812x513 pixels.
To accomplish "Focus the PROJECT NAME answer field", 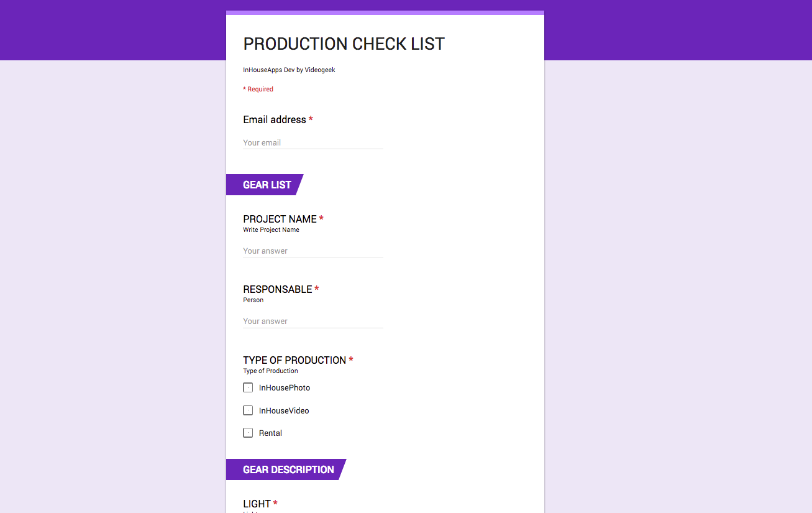I will [312, 251].
